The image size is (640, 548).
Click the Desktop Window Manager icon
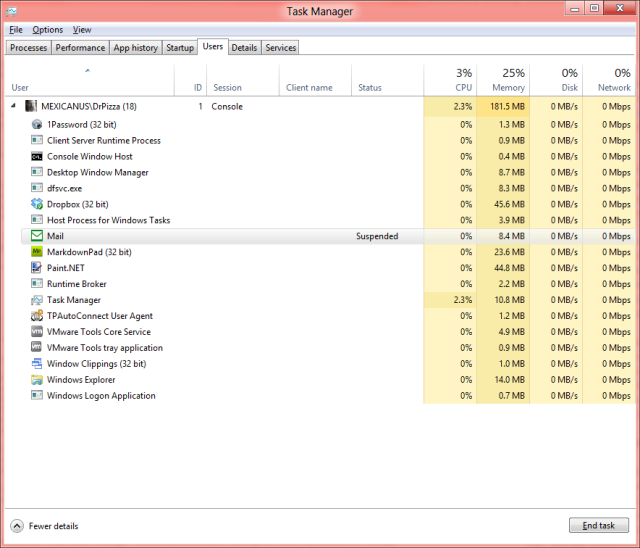click(x=37, y=172)
